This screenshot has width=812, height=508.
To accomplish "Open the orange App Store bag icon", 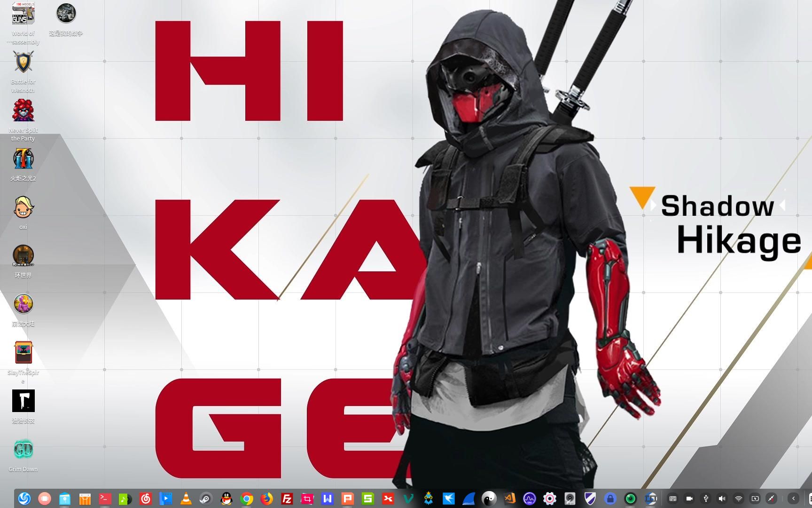I will pos(85,498).
